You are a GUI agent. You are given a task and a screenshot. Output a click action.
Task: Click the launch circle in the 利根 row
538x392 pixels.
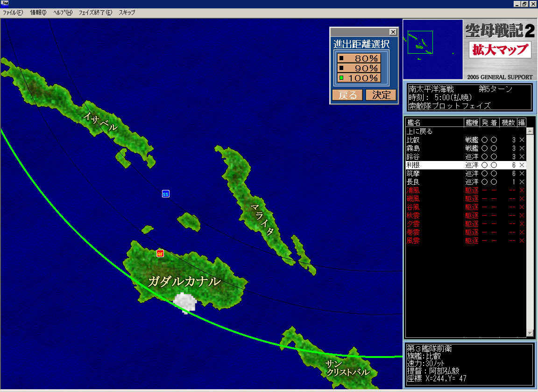pyautogui.click(x=484, y=165)
